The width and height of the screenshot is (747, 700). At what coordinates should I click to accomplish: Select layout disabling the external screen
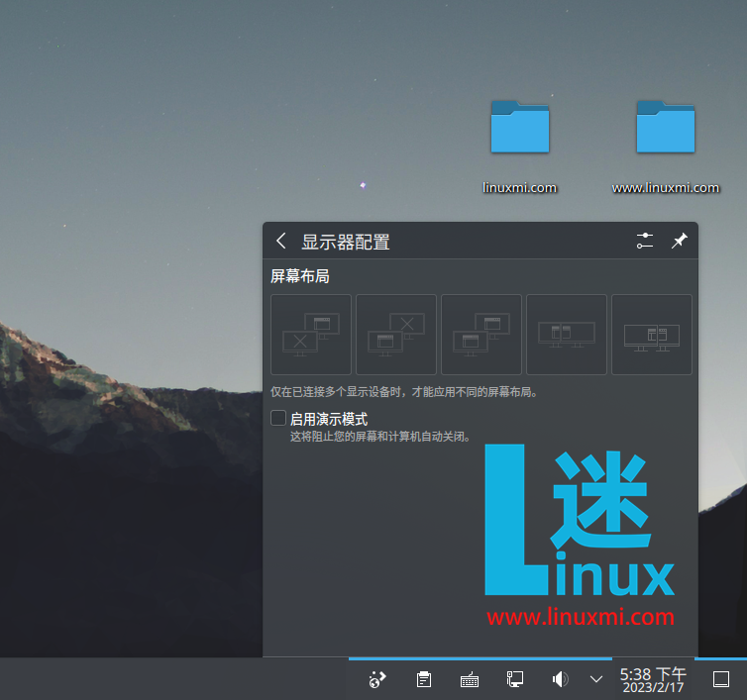[396, 335]
